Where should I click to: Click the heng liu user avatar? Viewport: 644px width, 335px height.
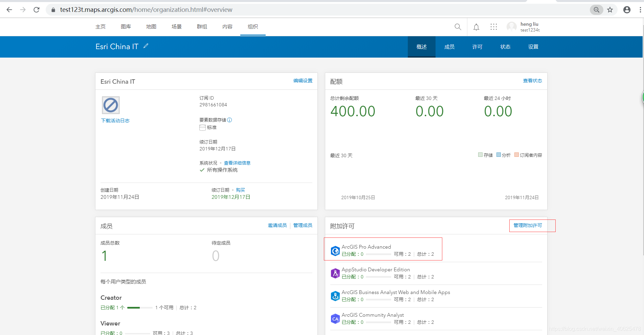(511, 27)
